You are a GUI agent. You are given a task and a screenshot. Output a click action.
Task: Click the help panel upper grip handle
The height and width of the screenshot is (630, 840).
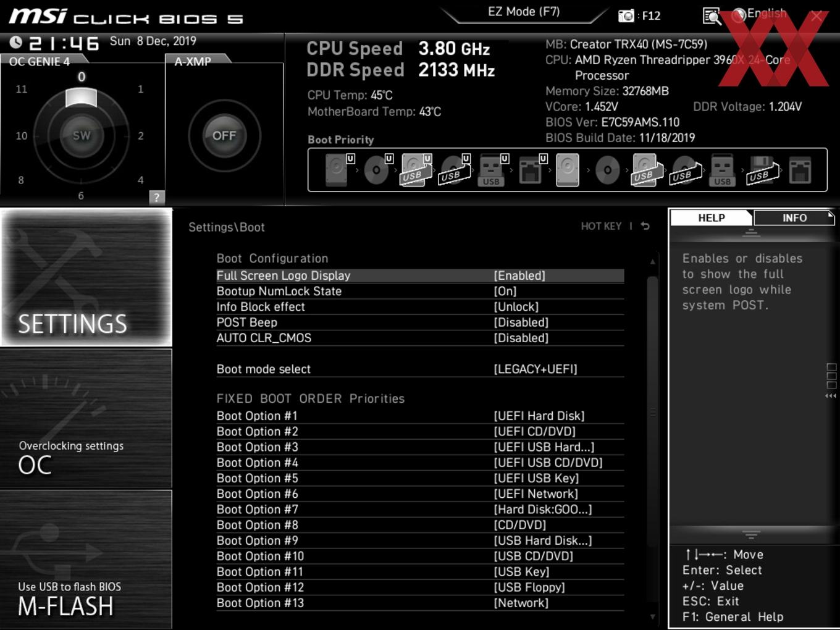[x=751, y=232]
